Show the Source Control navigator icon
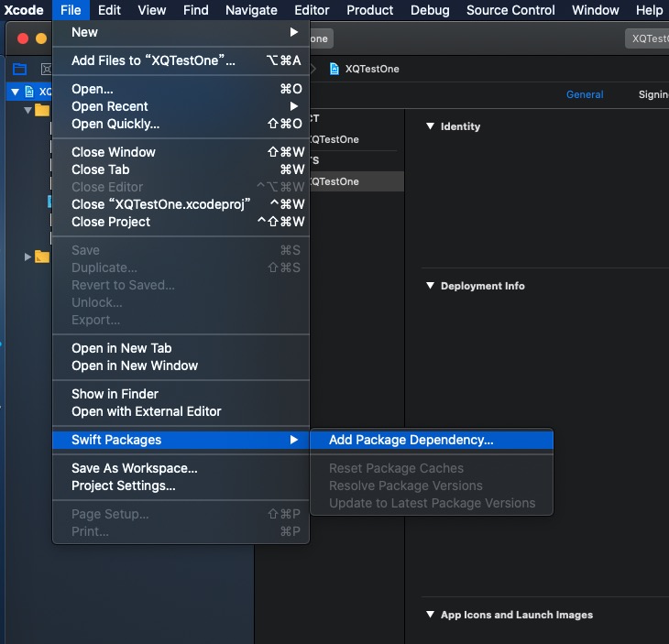 [46, 69]
